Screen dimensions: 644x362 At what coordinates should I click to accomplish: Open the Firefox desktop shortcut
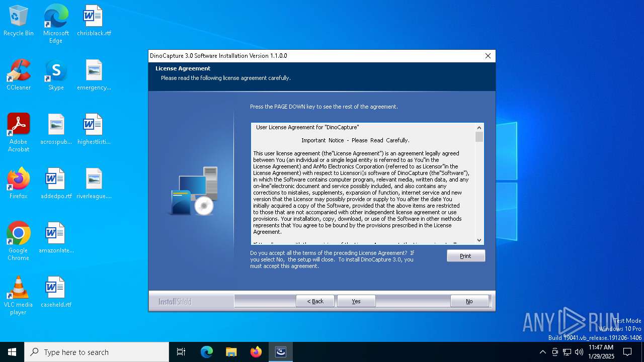(x=19, y=184)
